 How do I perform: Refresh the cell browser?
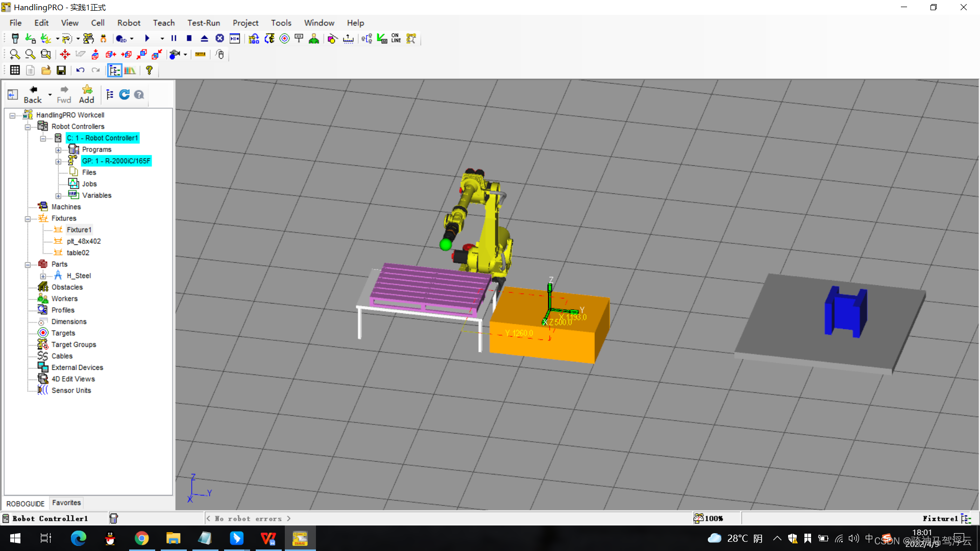(x=124, y=94)
